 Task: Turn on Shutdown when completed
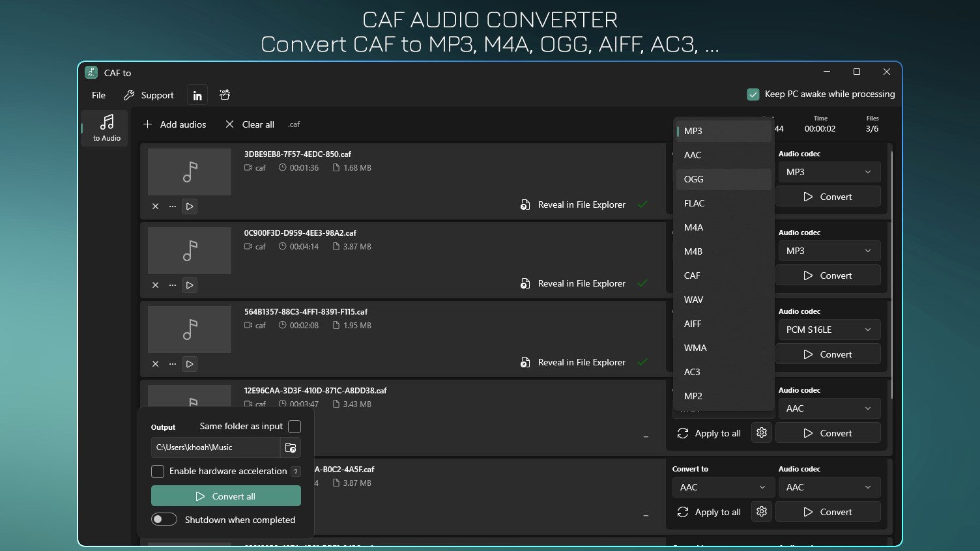tap(164, 519)
